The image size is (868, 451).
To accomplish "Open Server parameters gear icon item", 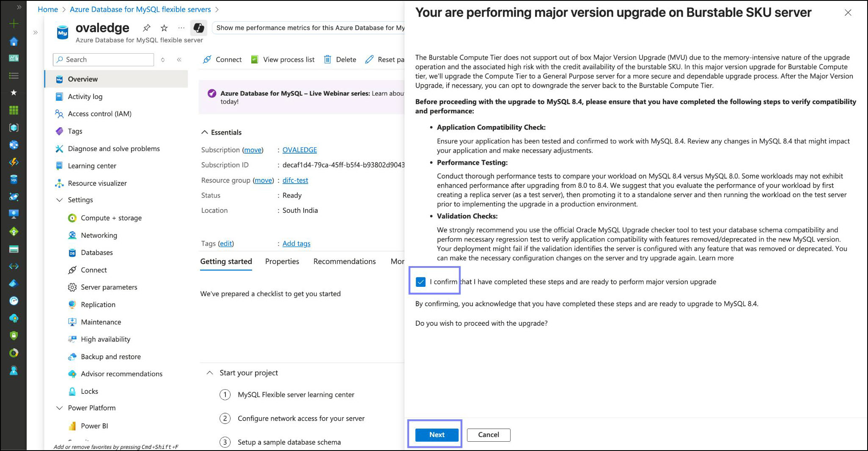I will pos(72,287).
